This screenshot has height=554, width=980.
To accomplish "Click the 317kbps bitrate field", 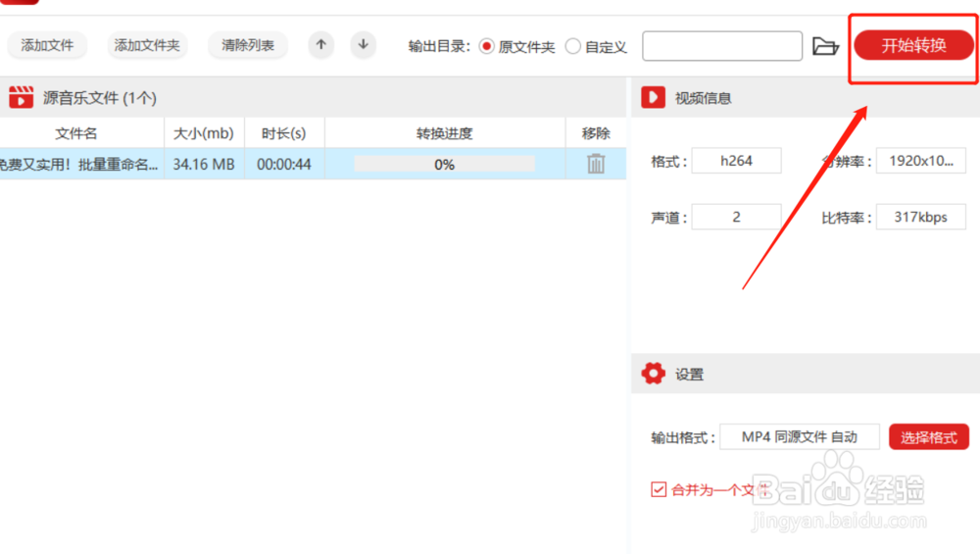I will [x=920, y=217].
